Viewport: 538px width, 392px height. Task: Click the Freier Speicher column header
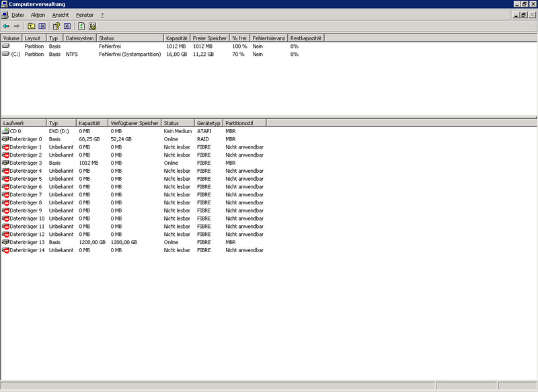pyautogui.click(x=210, y=38)
